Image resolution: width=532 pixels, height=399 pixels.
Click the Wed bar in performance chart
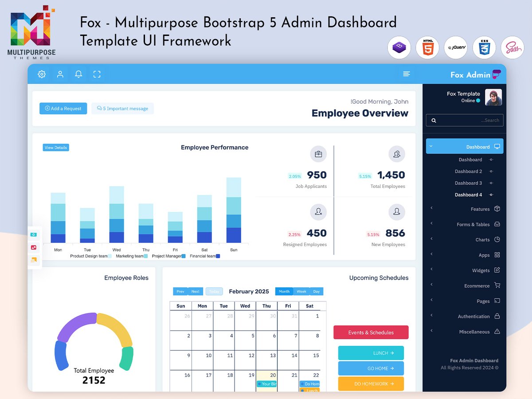[x=117, y=215]
